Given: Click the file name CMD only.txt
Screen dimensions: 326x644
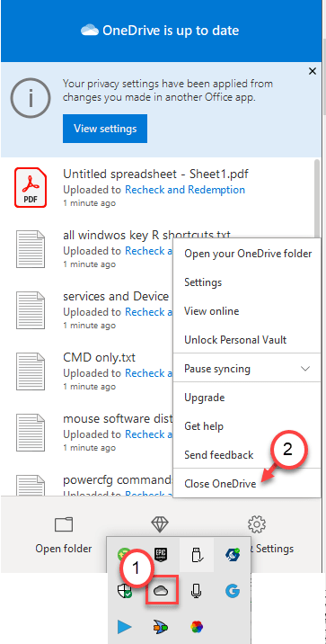Looking at the screenshot, I should pyautogui.click(x=99, y=358).
